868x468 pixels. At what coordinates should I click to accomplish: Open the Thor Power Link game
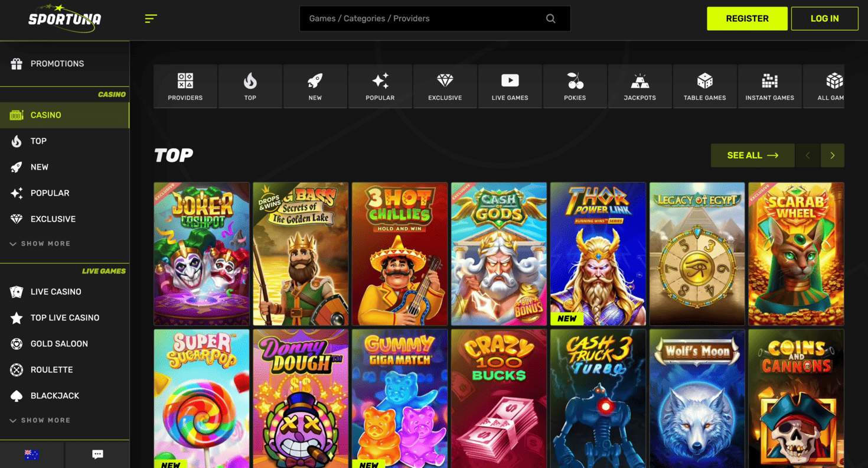click(x=598, y=254)
